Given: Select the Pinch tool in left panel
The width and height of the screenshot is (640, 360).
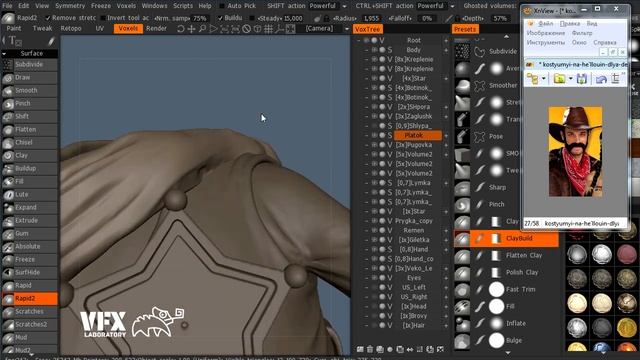Looking at the screenshot, I should [29, 104].
